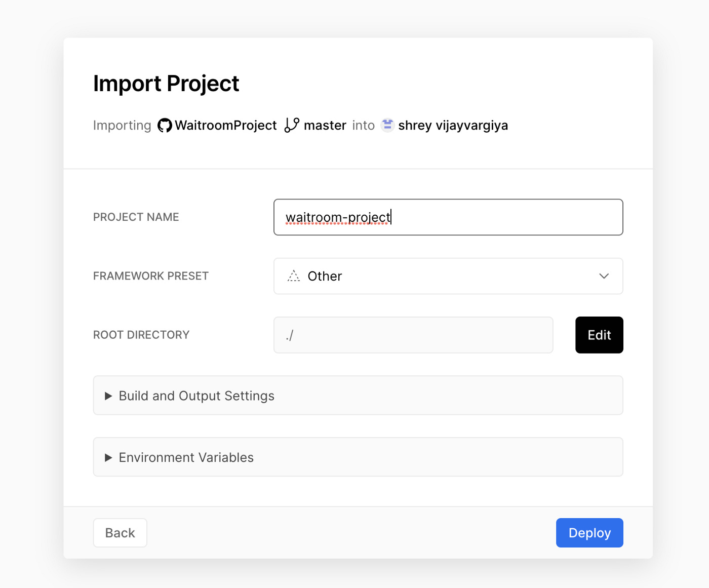This screenshot has width=709, height=588.
Task: Click the git branch icon
Action: [292, 125]
